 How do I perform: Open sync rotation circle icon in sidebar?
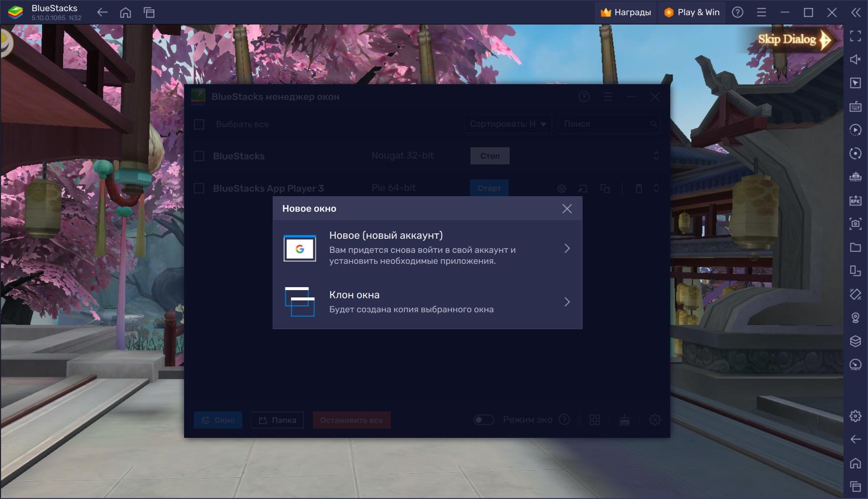coord(855,153)
